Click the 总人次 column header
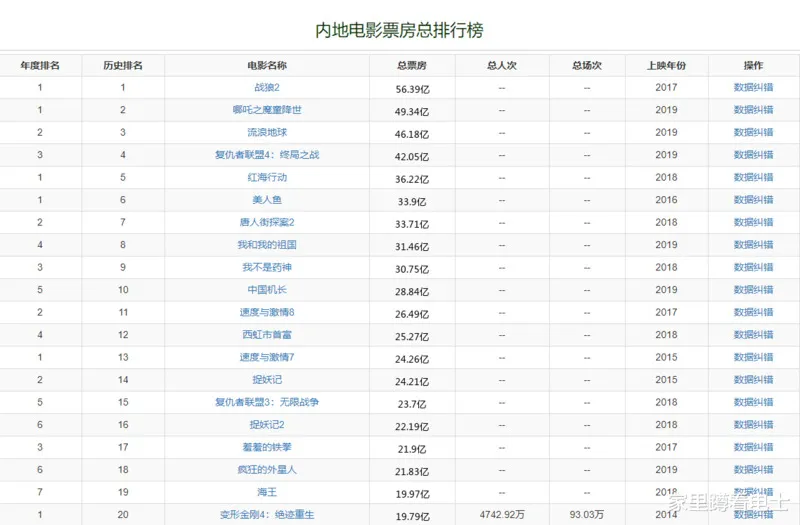 pyautogui.click(x=502, y=65)
